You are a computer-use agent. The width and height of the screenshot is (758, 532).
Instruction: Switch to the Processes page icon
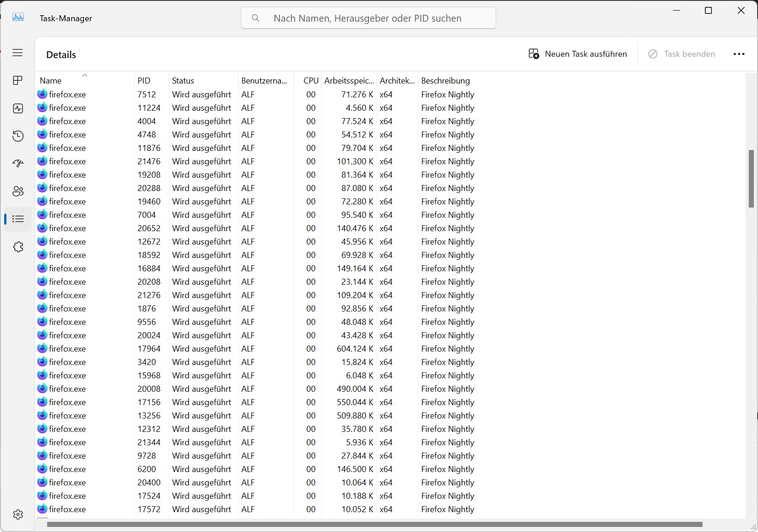coord(18,81)
